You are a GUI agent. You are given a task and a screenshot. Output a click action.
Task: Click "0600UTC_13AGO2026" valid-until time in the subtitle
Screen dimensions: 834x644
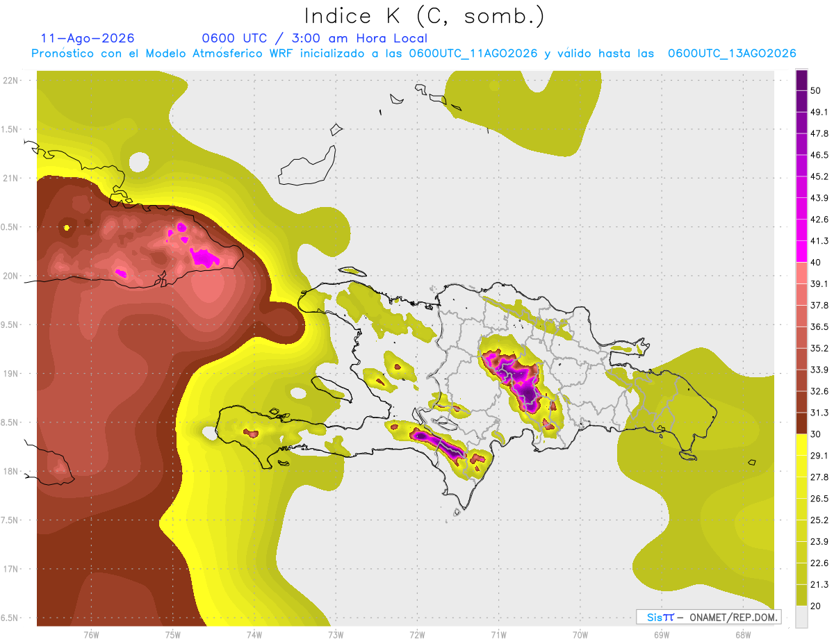(732, 53)
